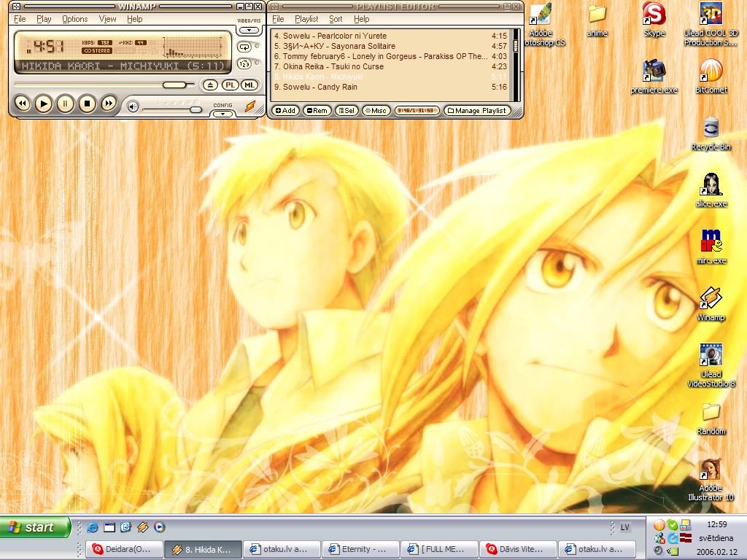Launch Winamp from the Quick Launch bar

[x=142, y=527]
